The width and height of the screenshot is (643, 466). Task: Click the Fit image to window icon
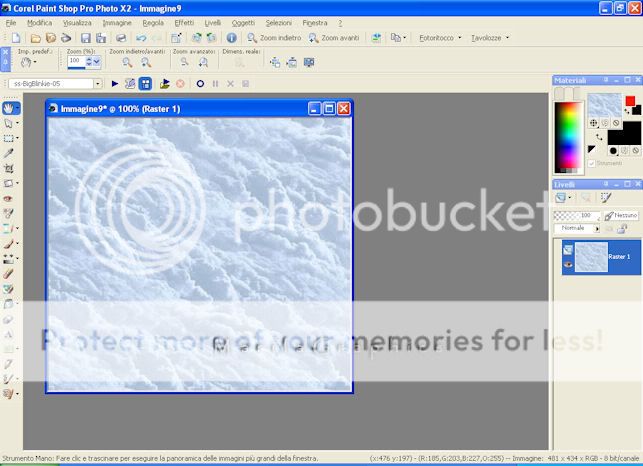292,62
